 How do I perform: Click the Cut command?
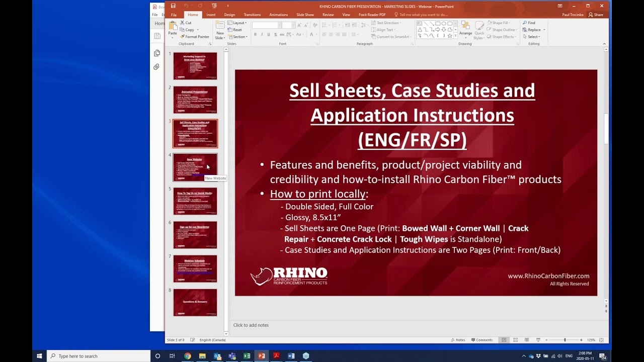[x=185, y=23]
